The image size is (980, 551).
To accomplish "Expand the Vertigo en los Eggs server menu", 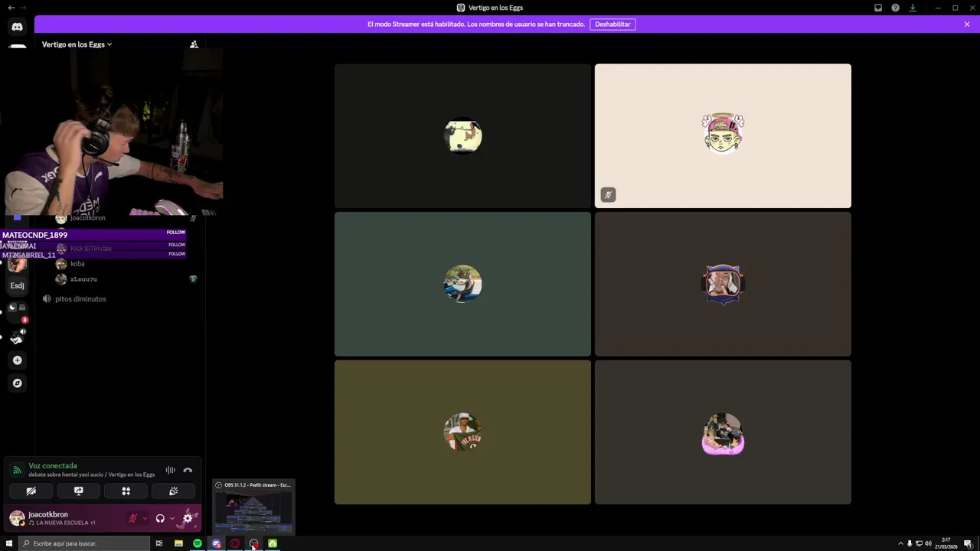I will point(77,44).
